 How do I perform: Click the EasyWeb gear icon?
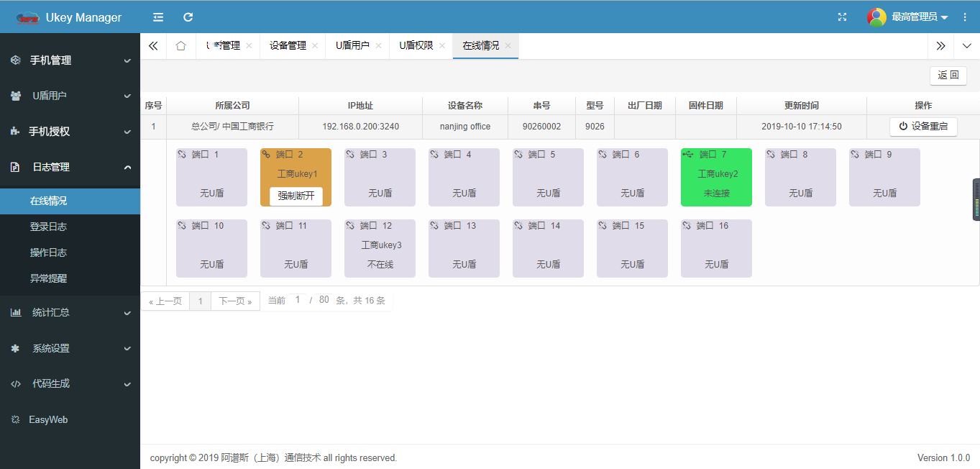[x=15, y=419]
